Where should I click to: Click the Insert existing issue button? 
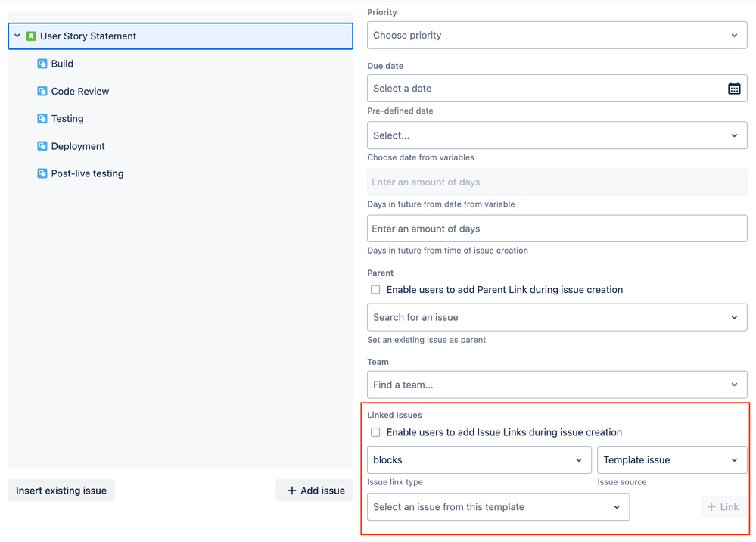point(61,490)
